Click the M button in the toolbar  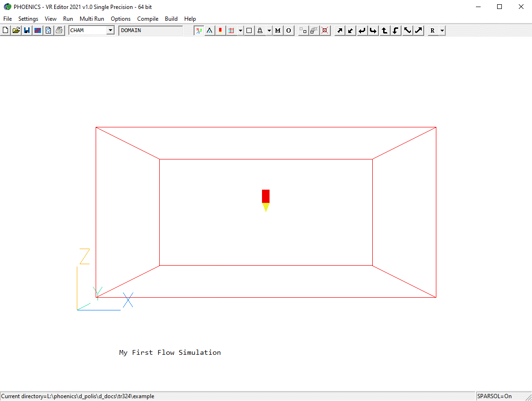click(x=278, y=31)
